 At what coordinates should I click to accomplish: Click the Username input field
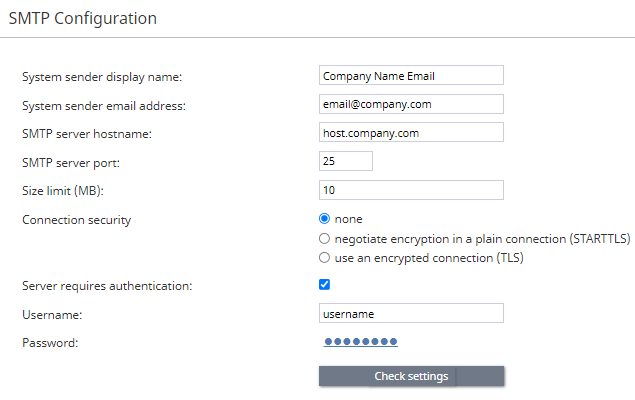(411, 313)
